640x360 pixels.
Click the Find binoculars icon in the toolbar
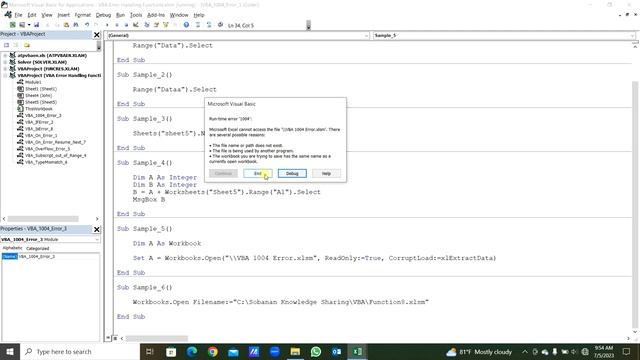pos(76,25)
